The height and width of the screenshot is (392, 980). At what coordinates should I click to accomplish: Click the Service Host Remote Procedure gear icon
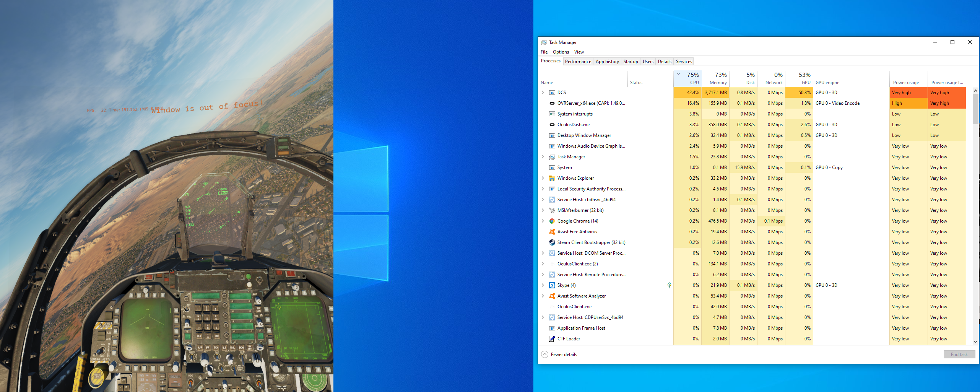[552, 275]
